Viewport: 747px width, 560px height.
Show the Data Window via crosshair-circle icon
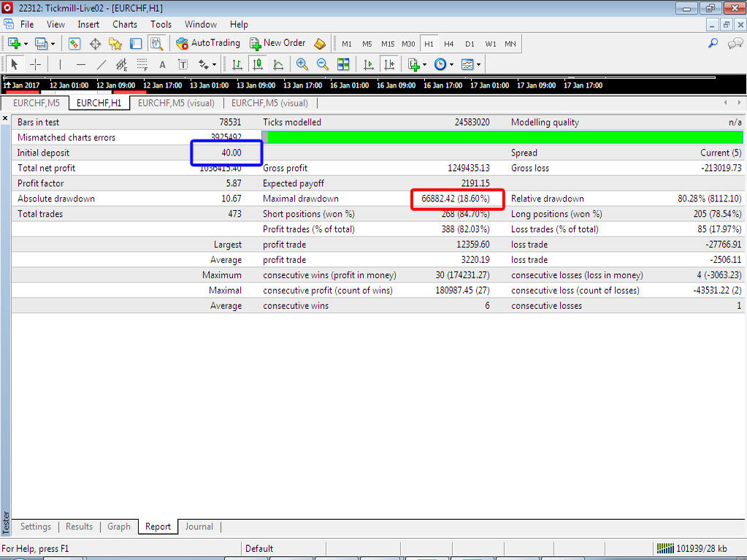tap(95, 43)
